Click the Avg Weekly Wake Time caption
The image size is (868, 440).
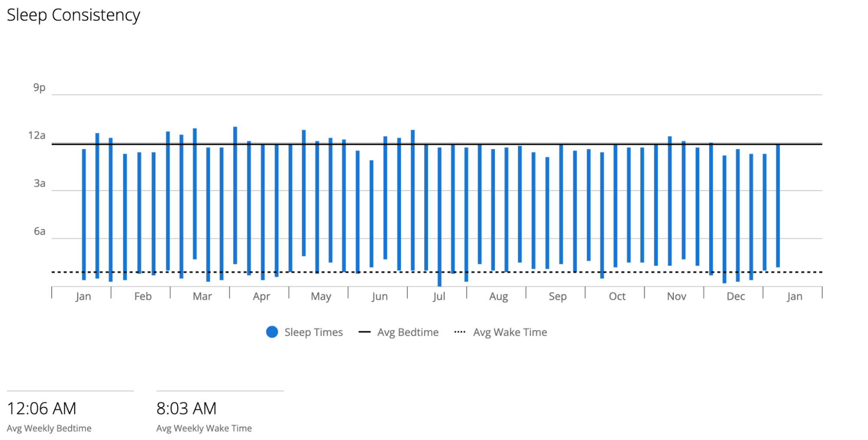204,428
